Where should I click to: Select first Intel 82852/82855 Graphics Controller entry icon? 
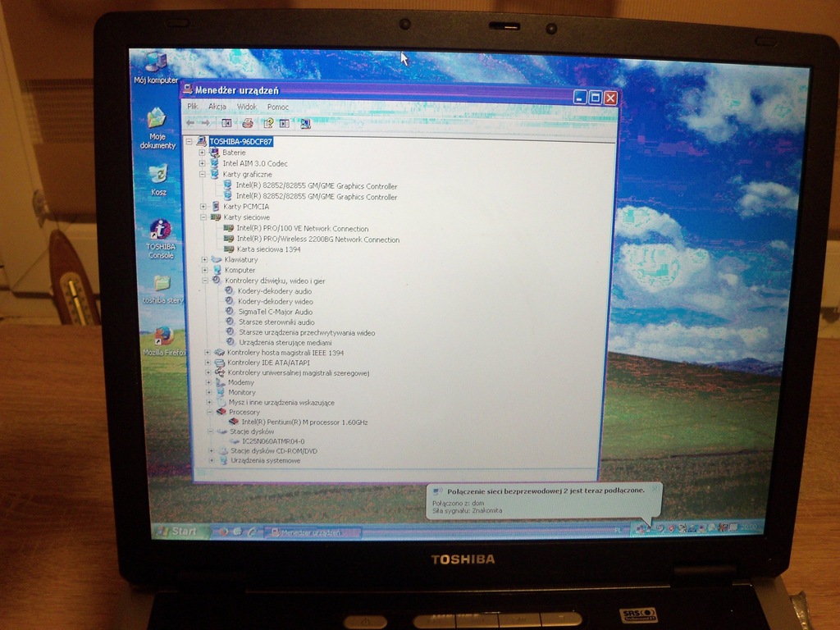click(x=228, y=185)
